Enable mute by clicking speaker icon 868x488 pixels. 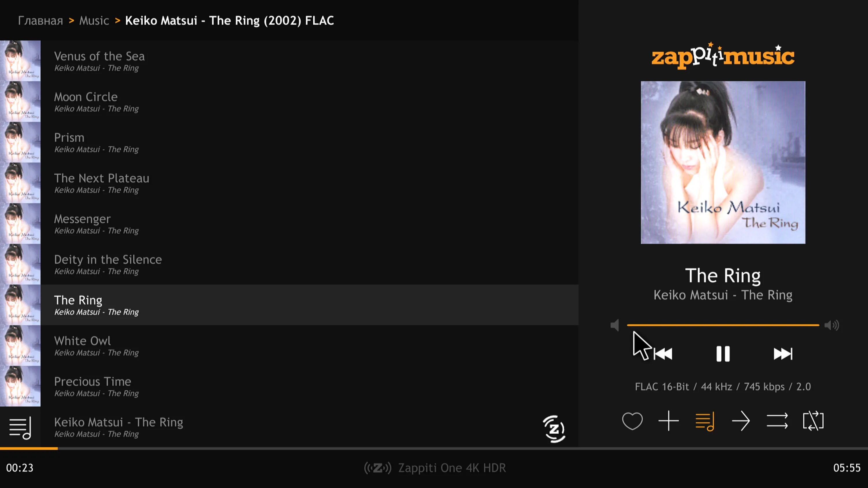614,325
